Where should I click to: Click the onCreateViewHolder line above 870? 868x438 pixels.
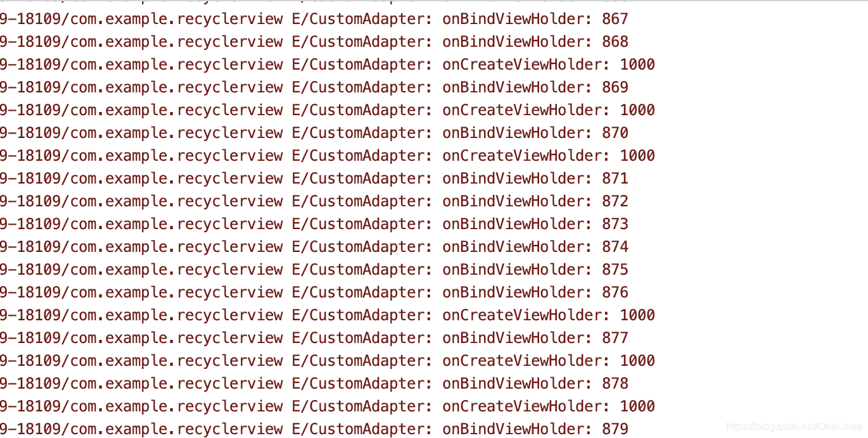(x=328, y=110)
